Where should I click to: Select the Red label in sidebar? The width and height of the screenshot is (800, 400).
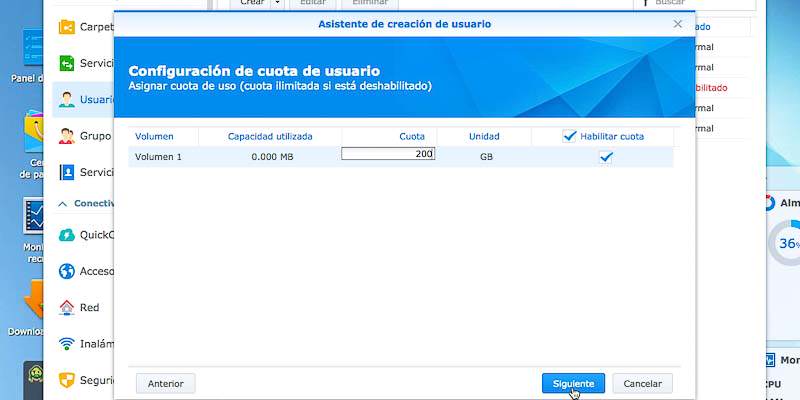click(89, 308)
